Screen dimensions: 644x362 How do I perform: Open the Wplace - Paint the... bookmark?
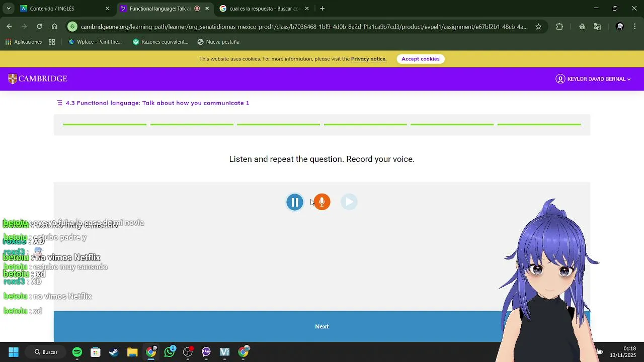pyautogui.click(x=95, y=42)
